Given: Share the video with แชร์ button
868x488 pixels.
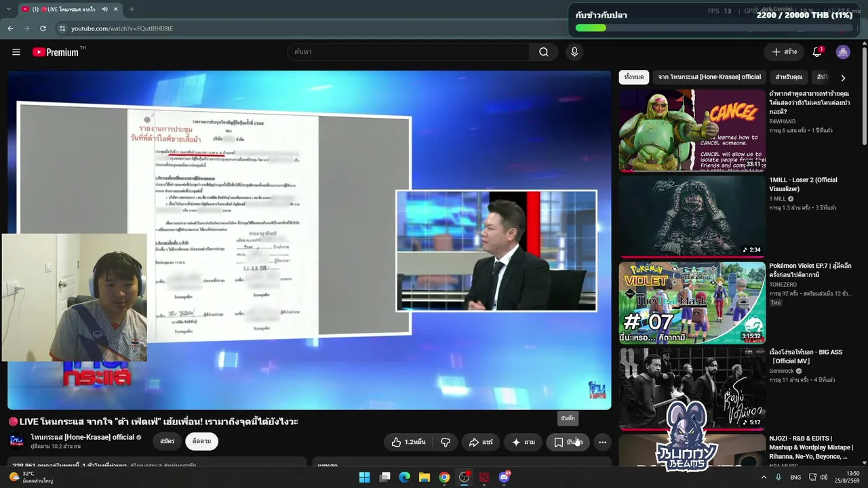Looking at the screenshot, I should tap(480, 442).
